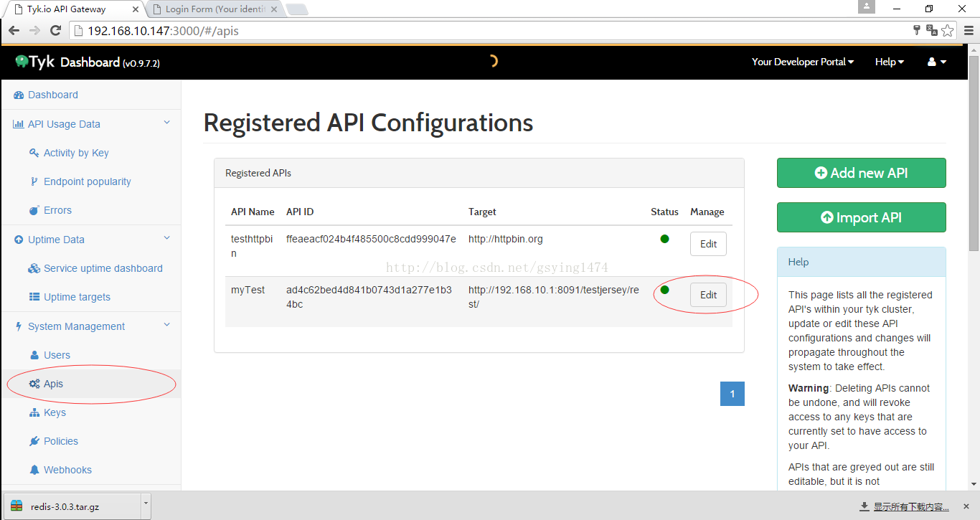Click the API Usage Data bar-chart icon

tap(19, 124)
